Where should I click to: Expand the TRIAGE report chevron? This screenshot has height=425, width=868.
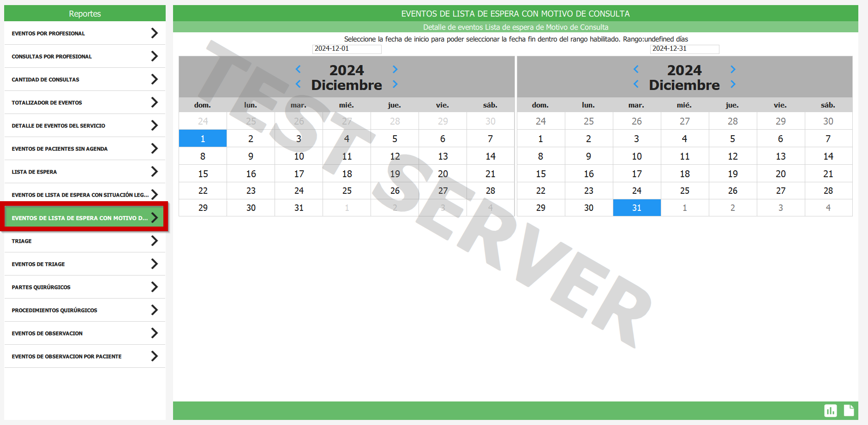(x=154, y=241)
